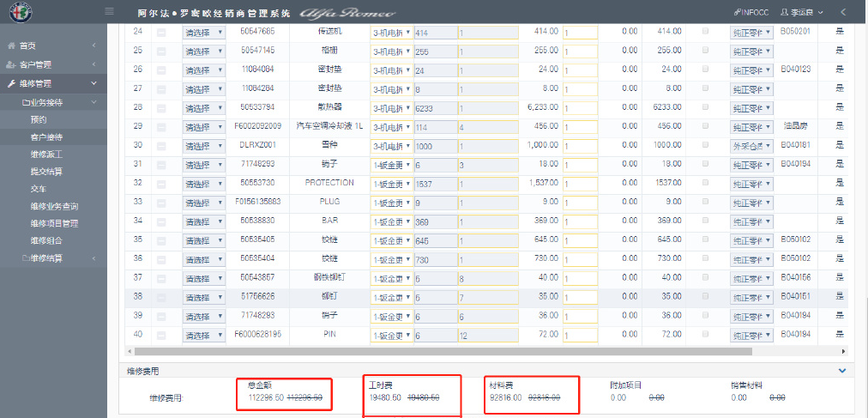Select 客户接待 in the sidebar

[x=46, y=136]
